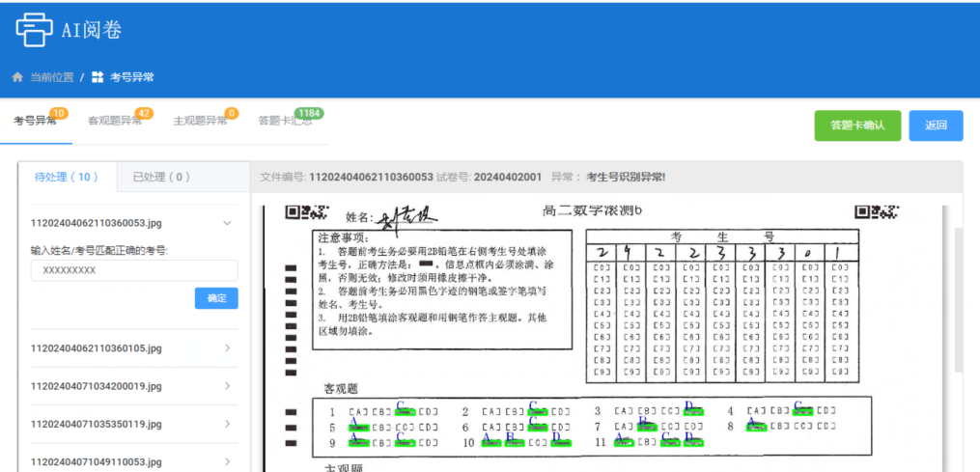Switch to the 主观题异常 tab
This screenshot has height=472, width=980.
click(x=200, y=122)
